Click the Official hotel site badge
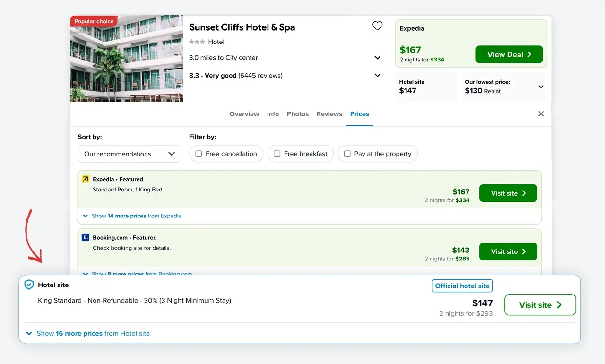605x364 pixels. [462, 286]
